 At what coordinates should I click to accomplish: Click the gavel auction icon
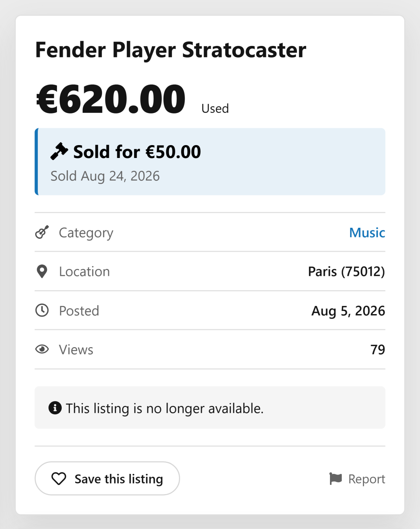[x=59, y=151]
